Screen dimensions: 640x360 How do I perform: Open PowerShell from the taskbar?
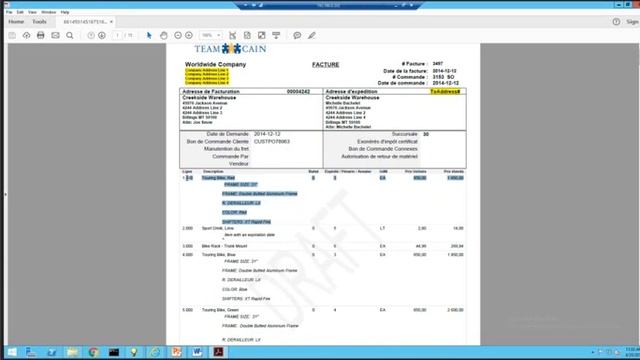click(51, 352)
